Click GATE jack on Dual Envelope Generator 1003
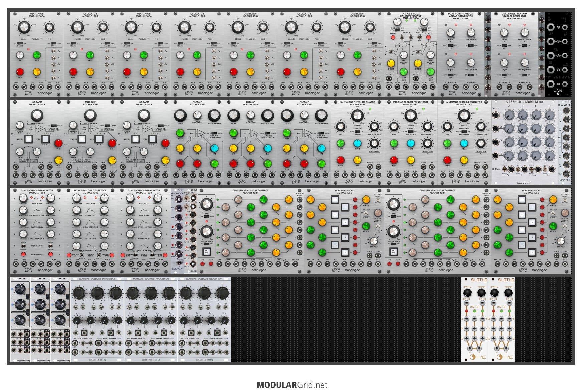 (16, 264)
